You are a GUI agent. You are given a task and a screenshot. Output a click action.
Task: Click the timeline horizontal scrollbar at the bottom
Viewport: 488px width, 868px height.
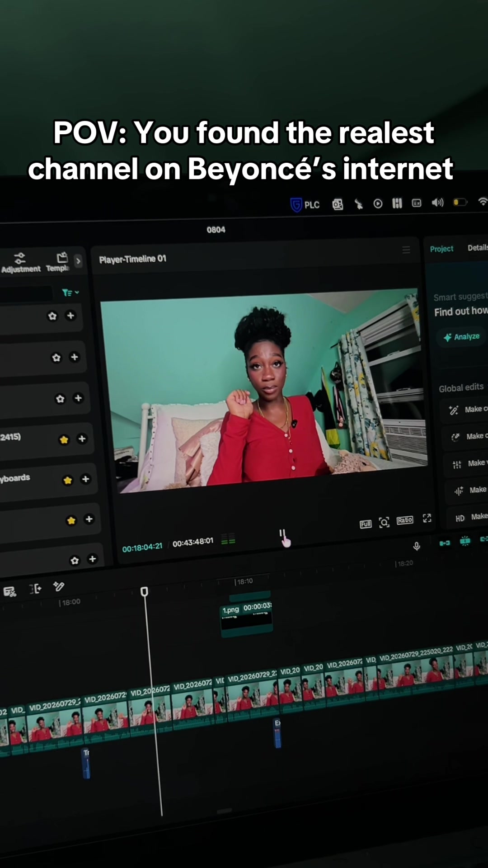click(225, 811)
